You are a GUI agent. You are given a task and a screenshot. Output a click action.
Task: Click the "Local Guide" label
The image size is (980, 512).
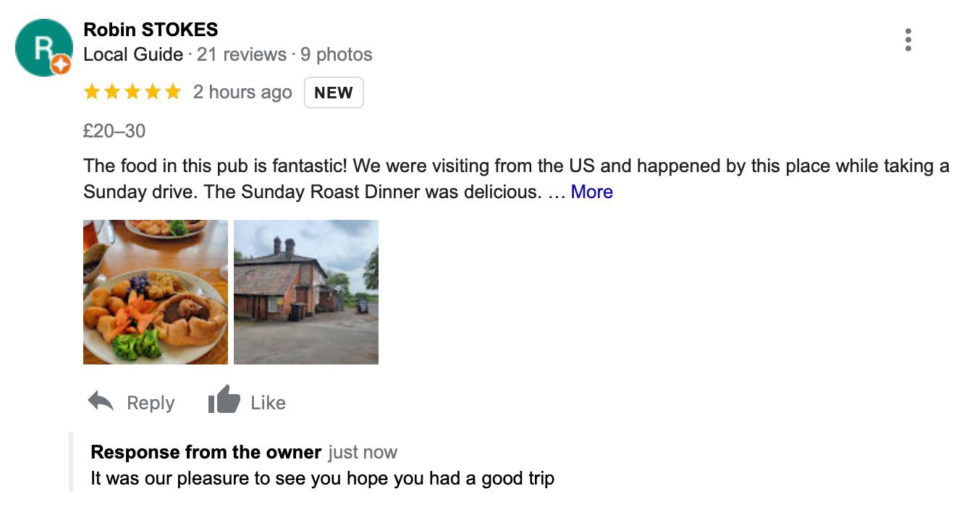tap(133, 54)
